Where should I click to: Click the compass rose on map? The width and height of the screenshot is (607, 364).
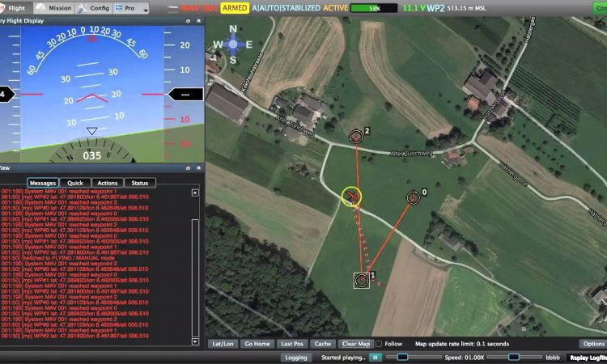[x=234, y=44]
